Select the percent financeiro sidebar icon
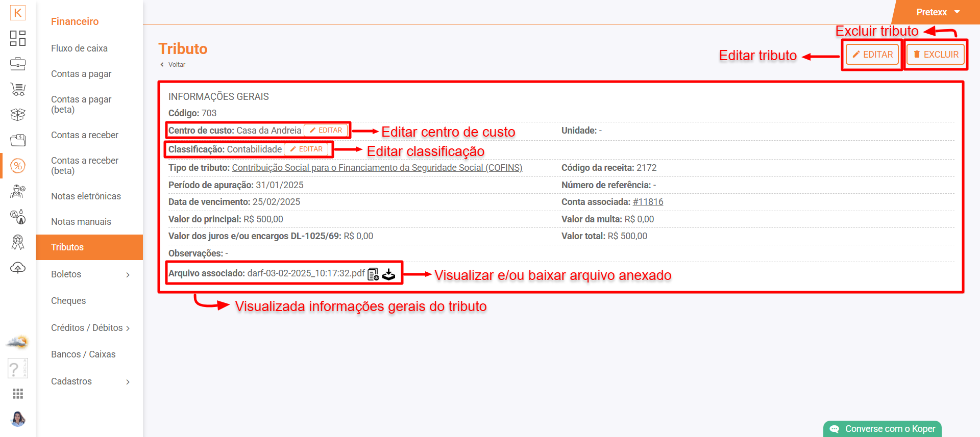This screenshot has width=980, height=437. click(18, 166)
